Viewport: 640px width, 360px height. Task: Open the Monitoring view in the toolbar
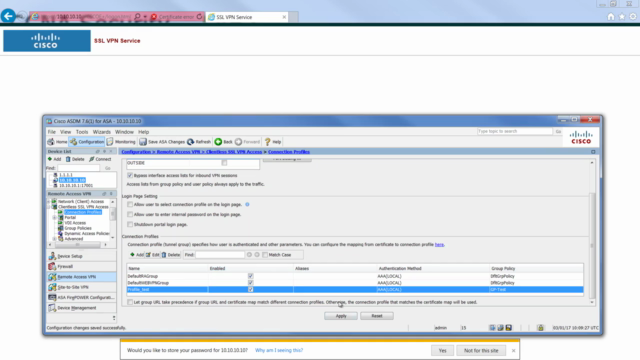coord(121,142)
